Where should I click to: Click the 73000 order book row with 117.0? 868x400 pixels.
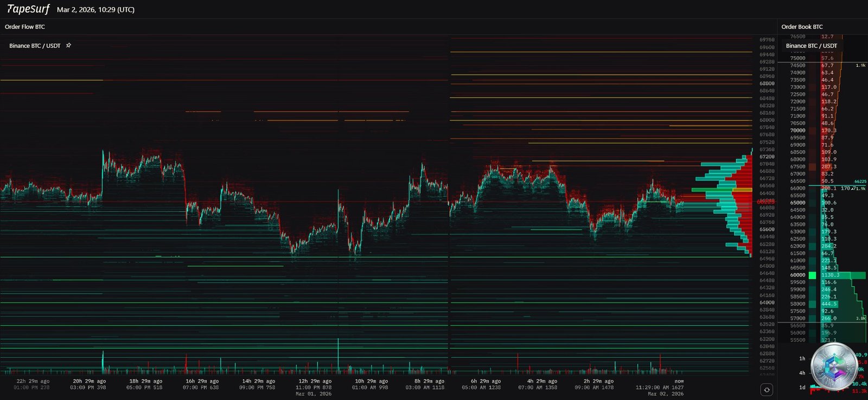[x=822, y=87]
